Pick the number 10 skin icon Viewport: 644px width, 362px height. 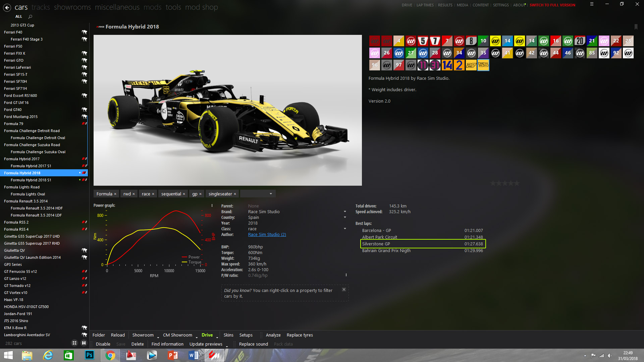coord(483,41)
